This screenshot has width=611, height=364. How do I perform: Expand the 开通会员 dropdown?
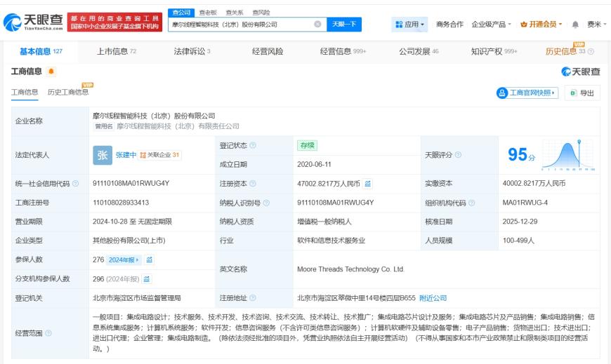pos(541,25)
